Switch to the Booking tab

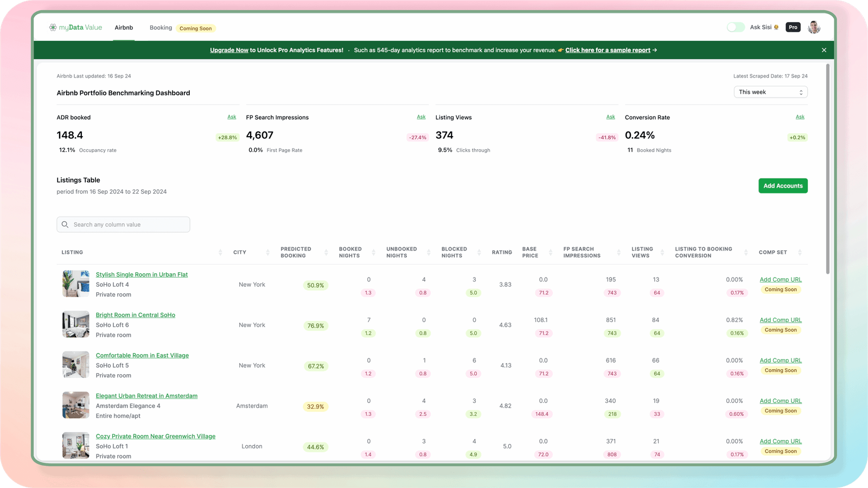[x=161, y=28]
